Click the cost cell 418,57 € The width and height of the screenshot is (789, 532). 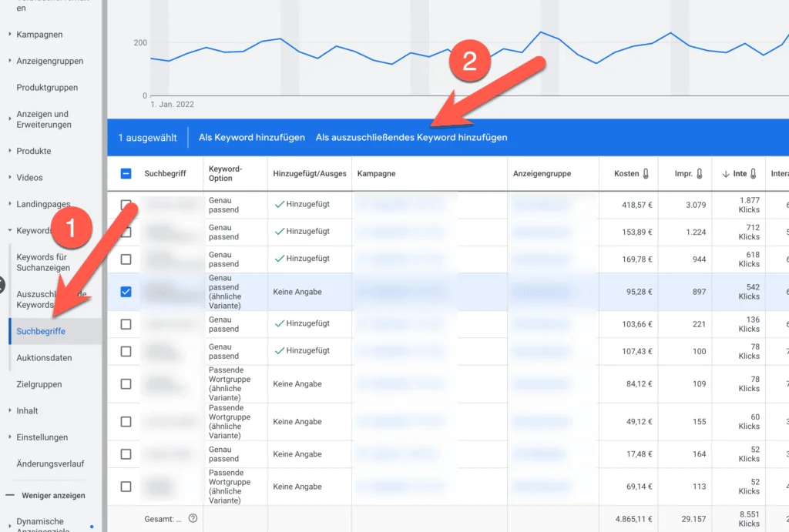(x=637, y=205)
